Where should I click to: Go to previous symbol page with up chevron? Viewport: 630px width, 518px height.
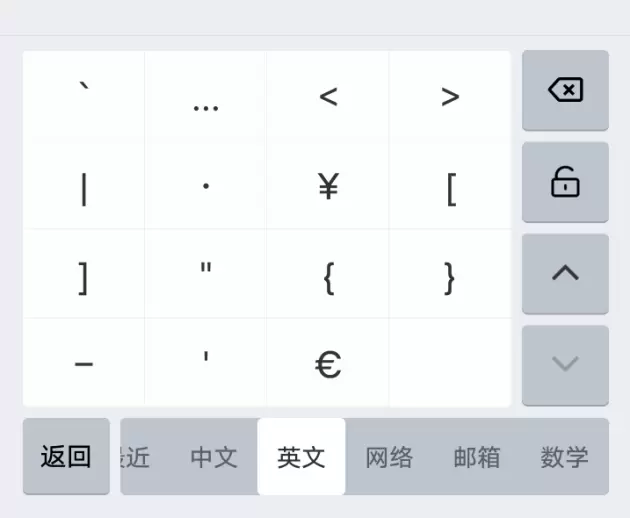(x=565, y=274)
